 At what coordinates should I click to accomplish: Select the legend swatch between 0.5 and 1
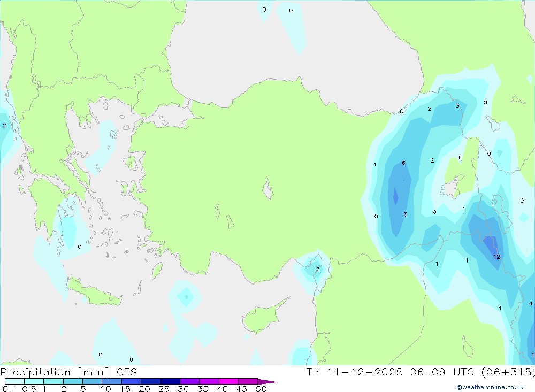pyautogui.click(x=34, y=381)
